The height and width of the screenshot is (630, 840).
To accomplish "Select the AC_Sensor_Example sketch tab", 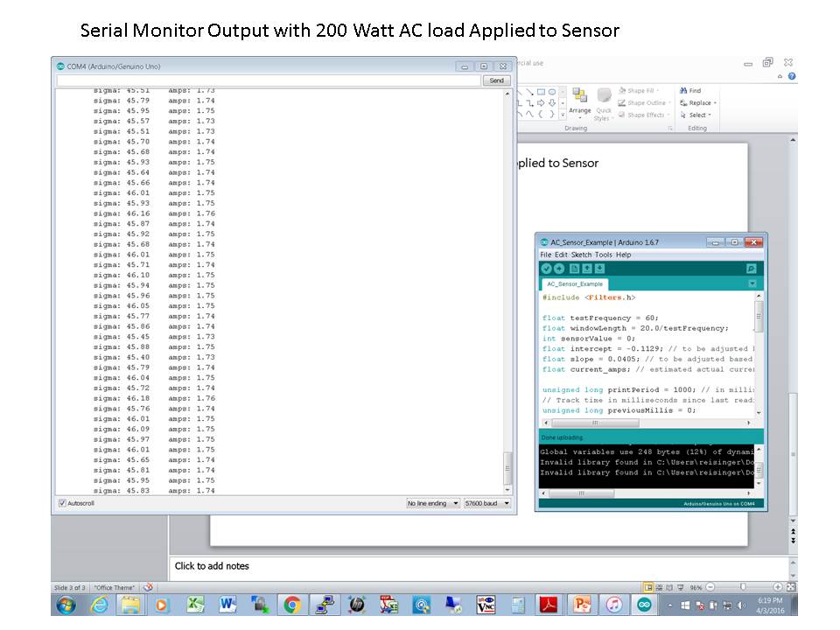I will coord(574,283).
